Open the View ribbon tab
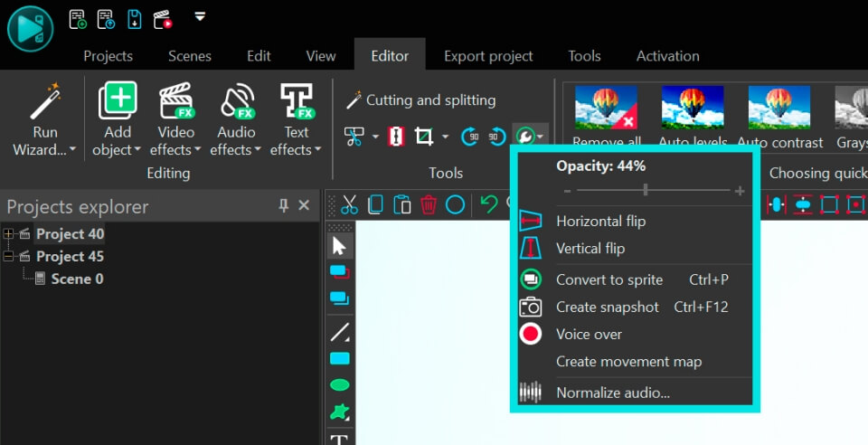The height and width of the screenshot is (445, 868). (320, 56)
